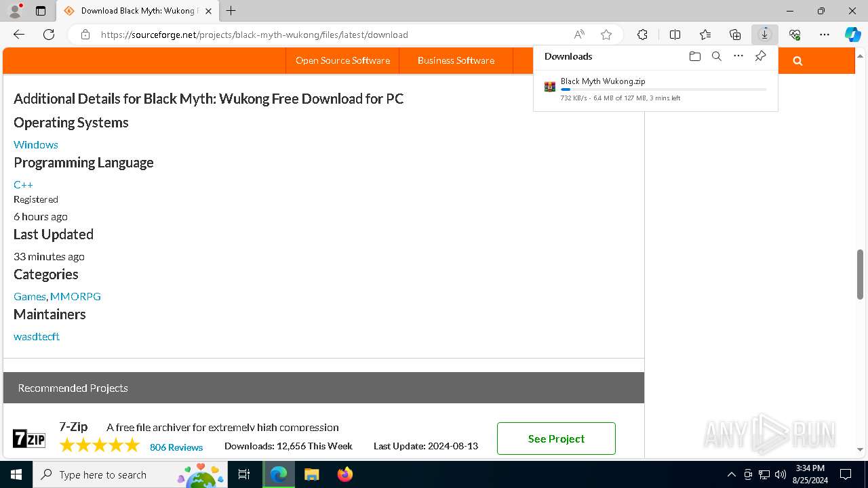This screenshot has height=488, width=868.
Task: Click the See Project button
Action: [x=556, y=439]
